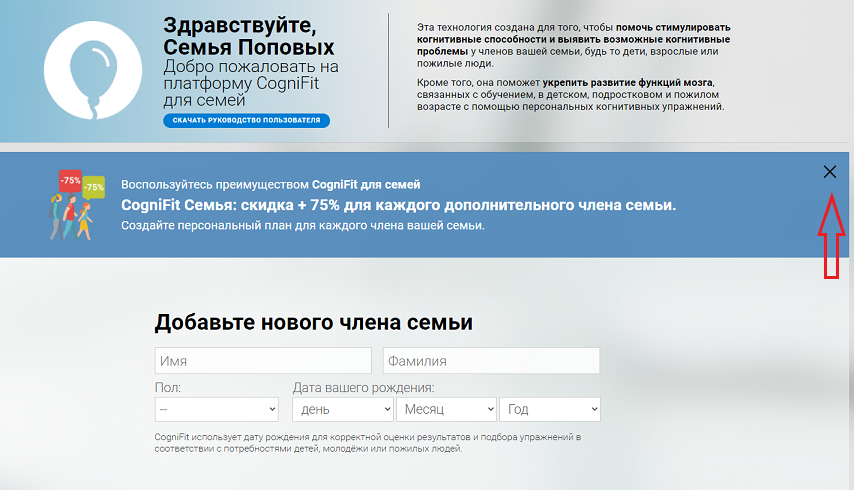Click the red -75% discount badge
The height and width of the screenshot is (490, 854).
coord(70,181)
